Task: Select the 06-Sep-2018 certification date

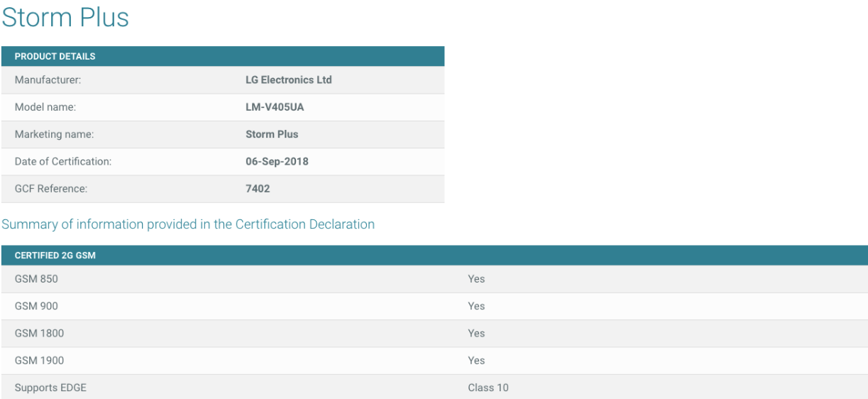Action: pos(277,161)
